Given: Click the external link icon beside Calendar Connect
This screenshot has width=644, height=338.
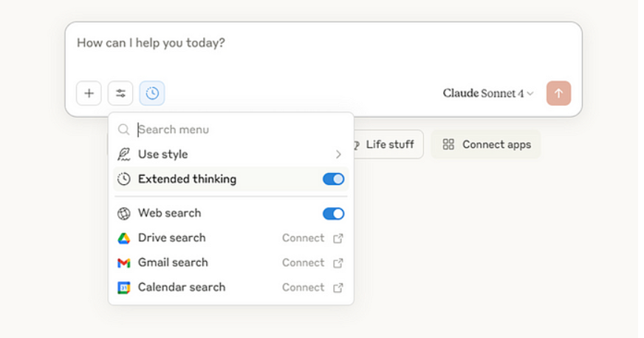Looking at the screenshot, I should click(338, 287).
